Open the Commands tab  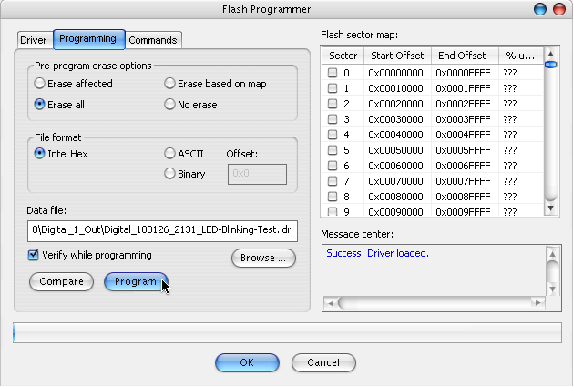pyautogui.click(x=153, y=40)
